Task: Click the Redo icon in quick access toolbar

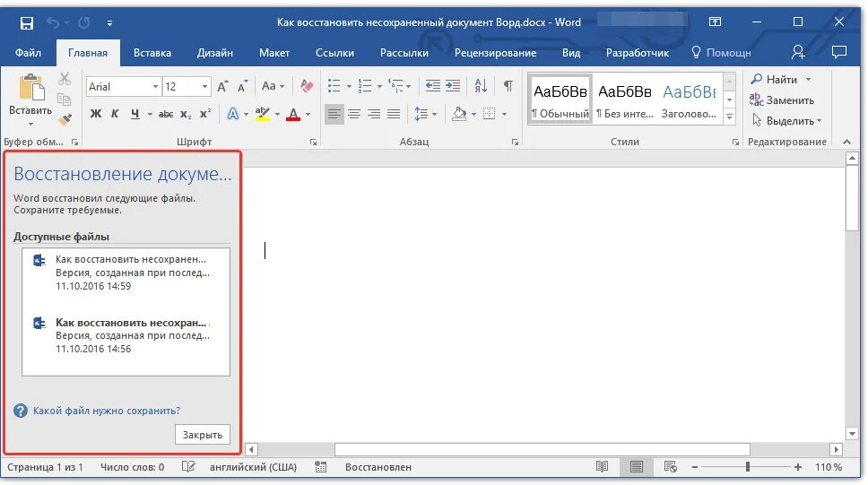Action: coord(84,22)
